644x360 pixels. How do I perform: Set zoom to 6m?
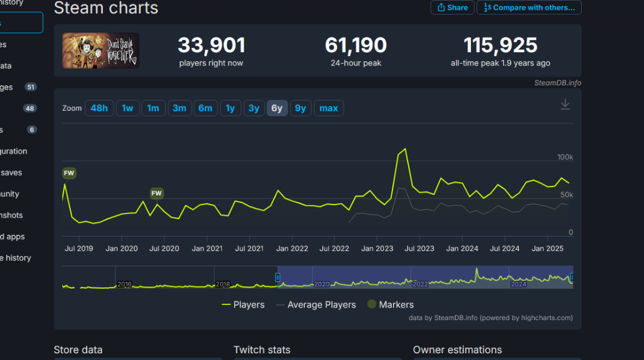pos(206,108)
